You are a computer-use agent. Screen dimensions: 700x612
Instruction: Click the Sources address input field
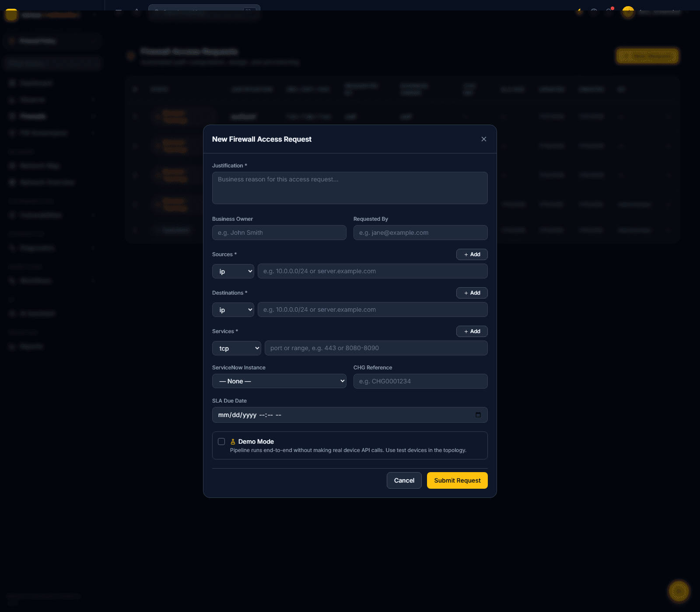[373, 271]
